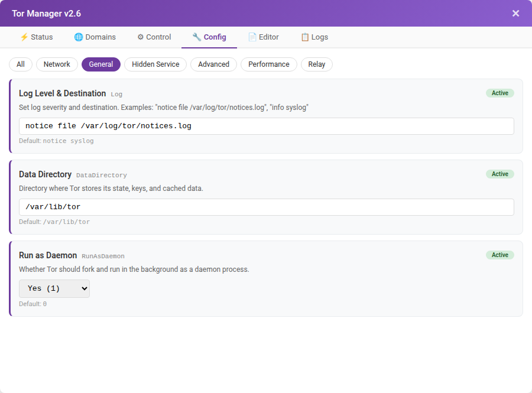The width and height of the screenshot is (532, 393).
Task: Filter by Advanced category
Action: coord(213,64)
